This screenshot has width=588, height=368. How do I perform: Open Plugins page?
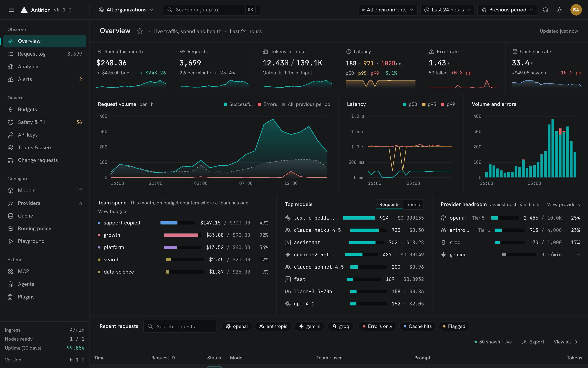(45, 297)
